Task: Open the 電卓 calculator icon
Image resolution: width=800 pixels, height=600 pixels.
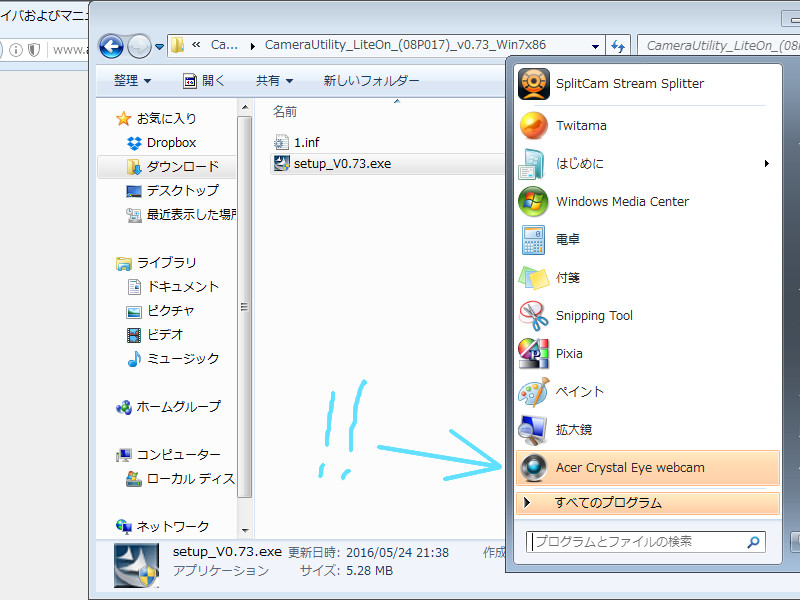Action: tap(533, 239)
